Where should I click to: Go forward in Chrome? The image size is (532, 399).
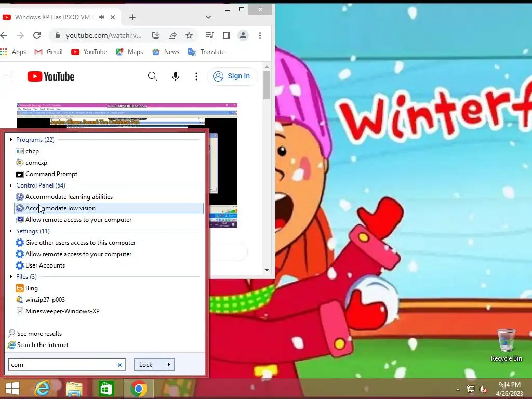20,35
